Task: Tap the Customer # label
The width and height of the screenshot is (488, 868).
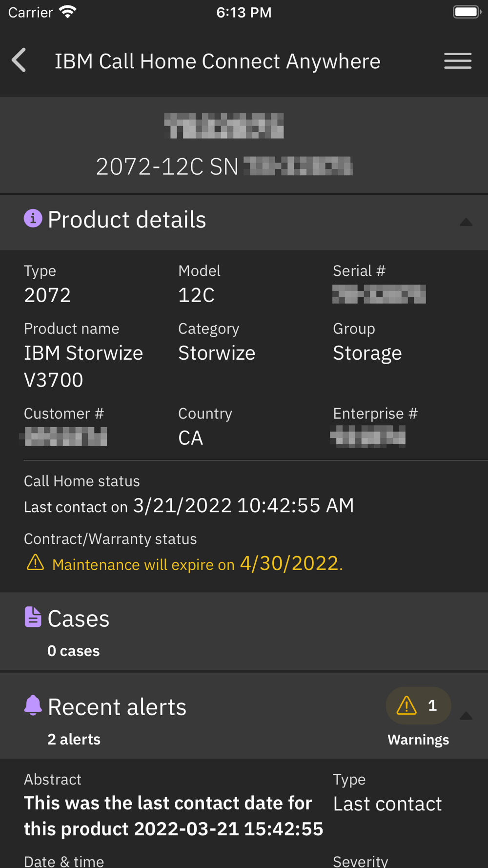Action: [64, 413]
